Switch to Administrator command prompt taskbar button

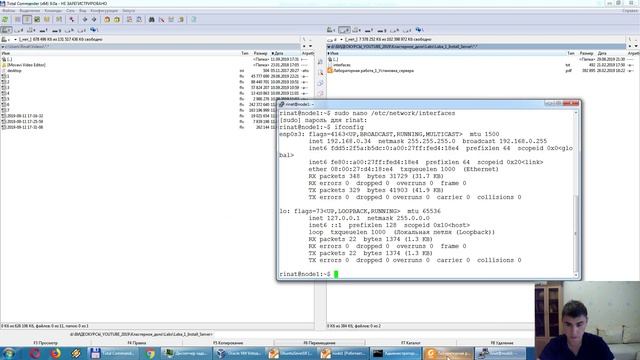[x=396, y=353]
